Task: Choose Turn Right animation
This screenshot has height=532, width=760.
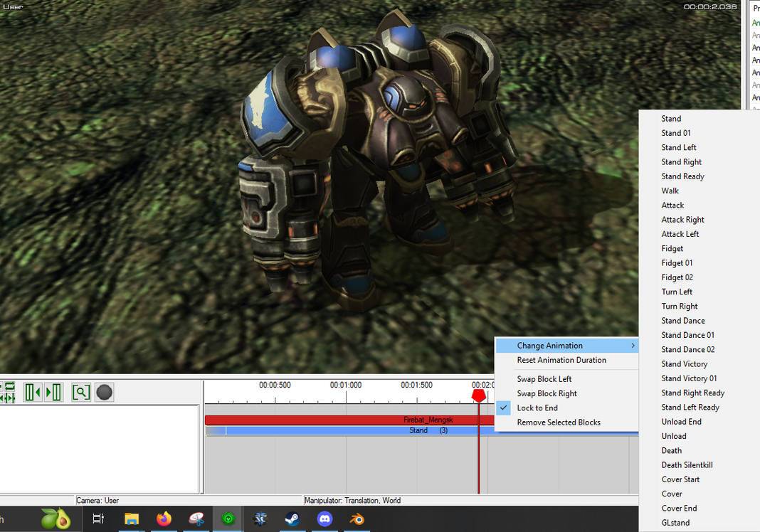Action: tap(679, 307)
